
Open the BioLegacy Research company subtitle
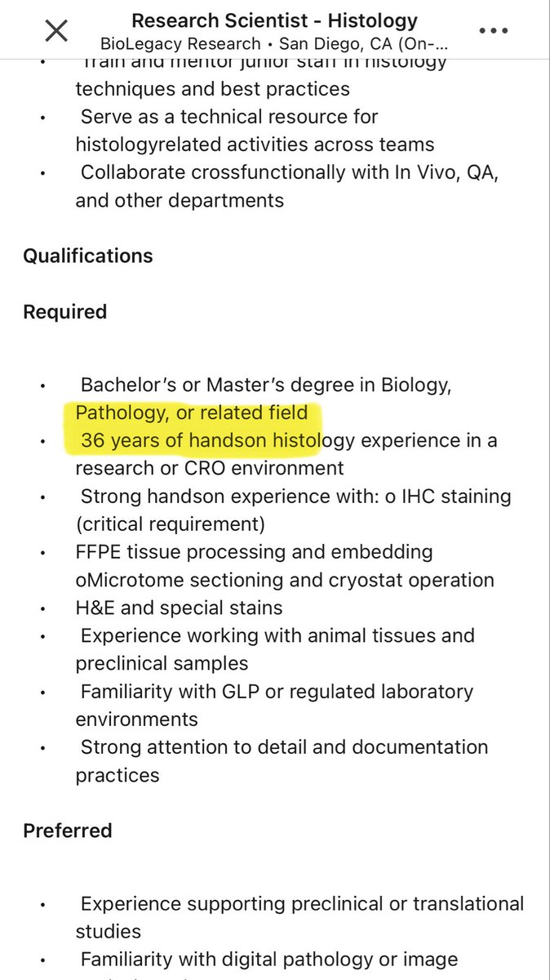point(274,43)
